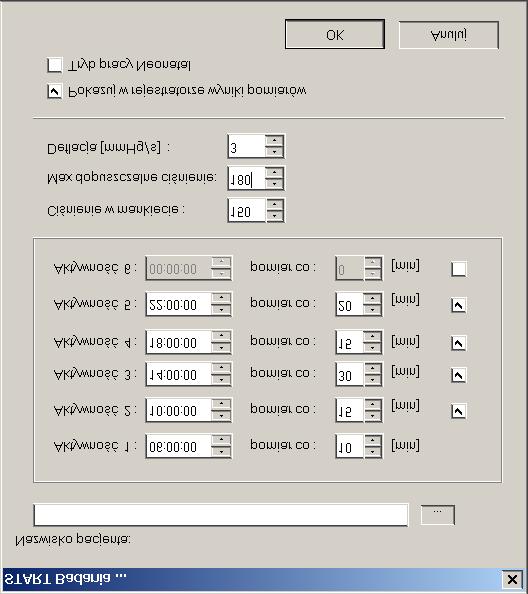The height and width of the screenshot is (594, 528).
Task: Click the Deflacja spinner arrows
Action: 274,146
